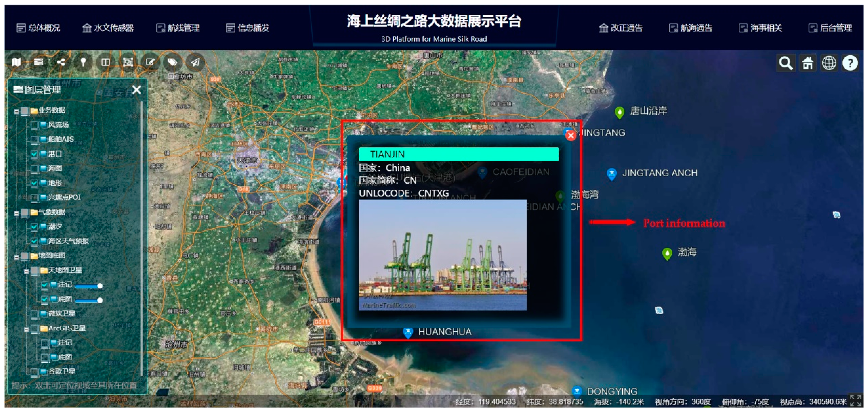Open the 海事相关 menu
Screen dimensions: 868x414
[760, 28]
